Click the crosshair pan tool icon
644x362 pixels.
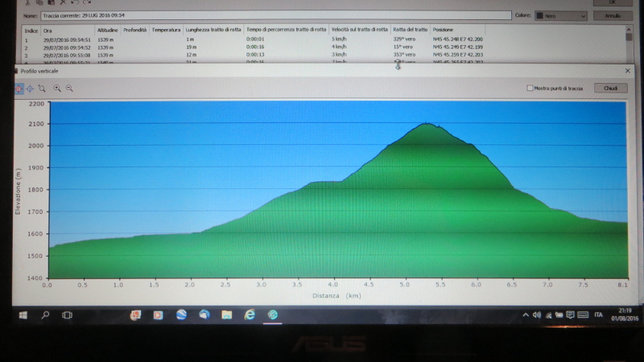coord(30,88)
